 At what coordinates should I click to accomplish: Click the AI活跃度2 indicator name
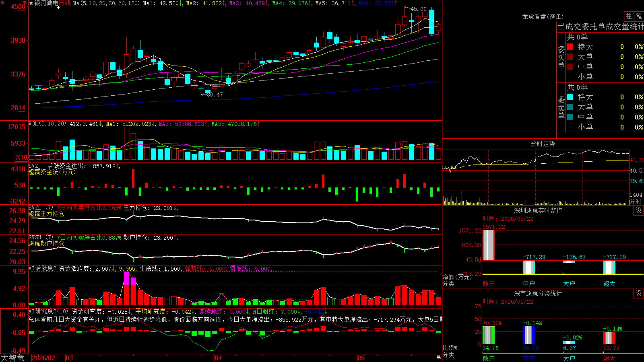click(43, 268)
